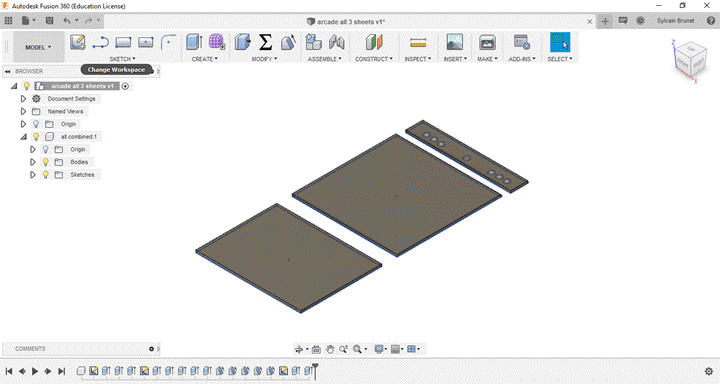The width and height of the screenshot is (720, 384).
Task: Hide the Sketches folder lightbulb
Action: 45,175
